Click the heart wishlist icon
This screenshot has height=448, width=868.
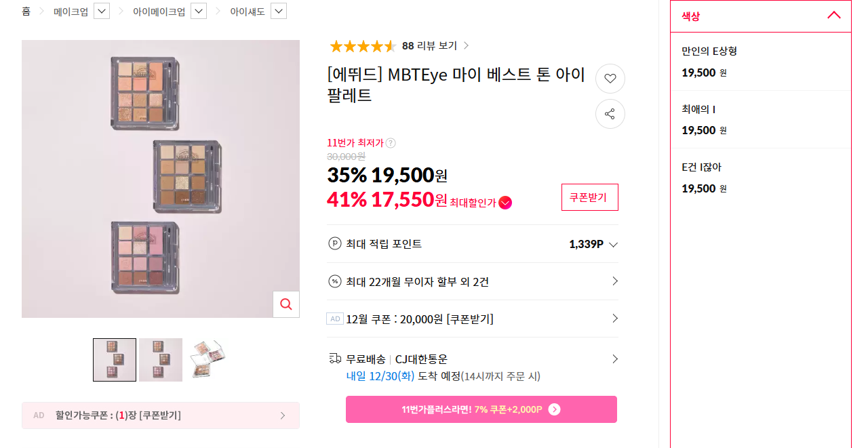(x=610, y=79)
